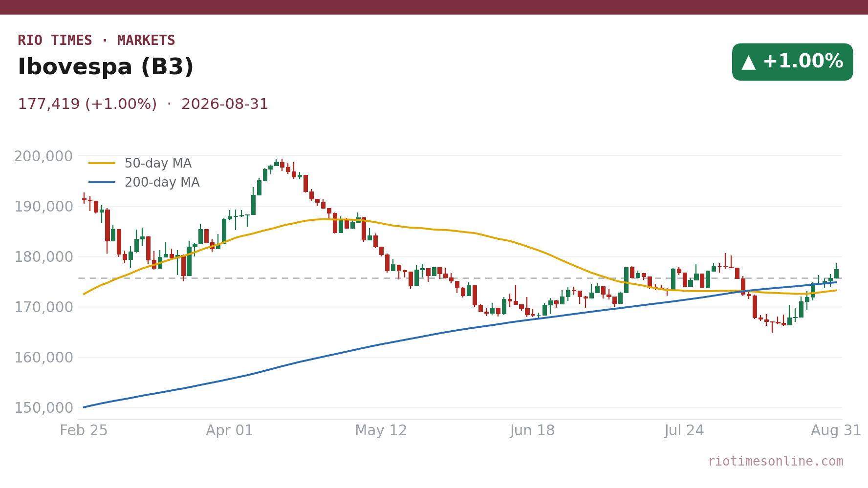Click the 180,000 y-axis label
The height and width of the screenshot is (488, 868).
tap(43, 257)
